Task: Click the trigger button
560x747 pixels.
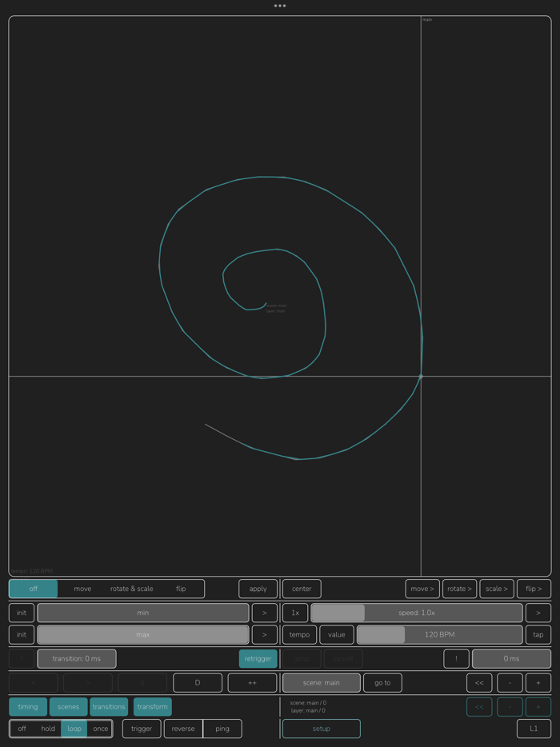Action: (x=142, y=729)
